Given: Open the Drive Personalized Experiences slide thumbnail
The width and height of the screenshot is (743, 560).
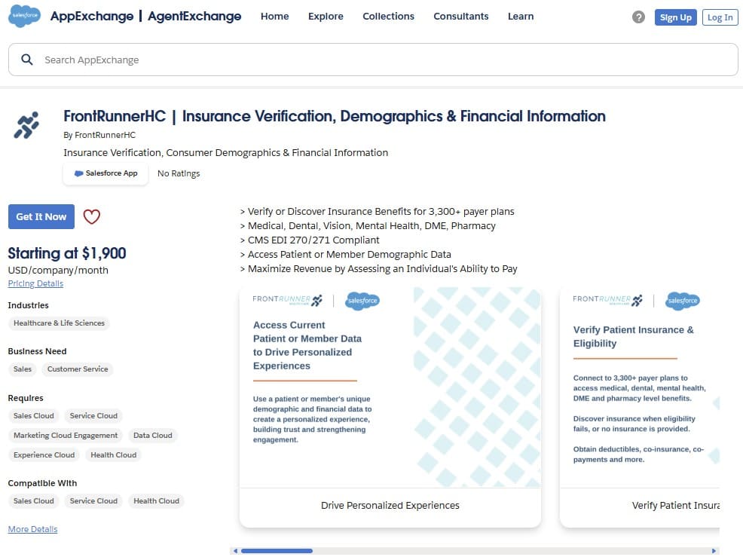Looking at the screenshot, I should (390, 387).
